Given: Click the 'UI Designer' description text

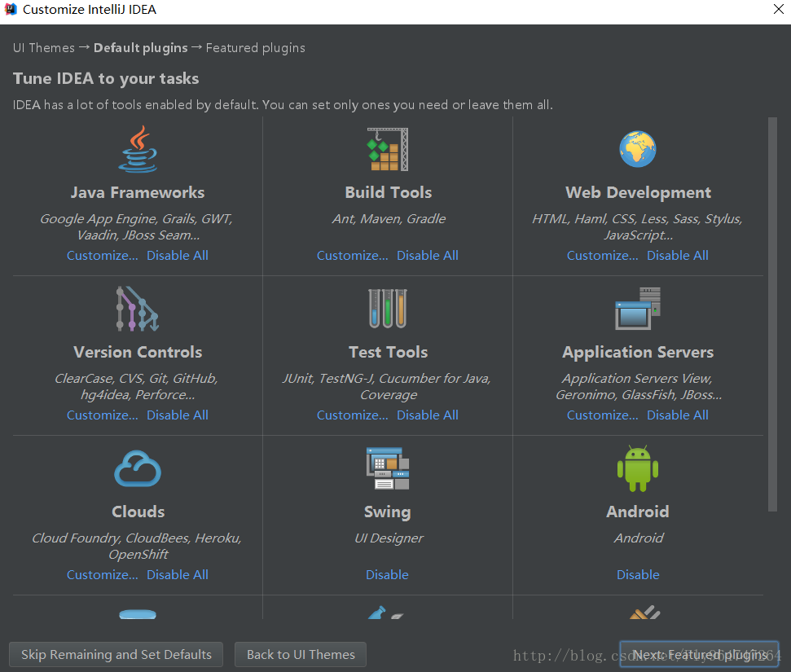Looking at the screenshot, I should click(x=389, y=538).
